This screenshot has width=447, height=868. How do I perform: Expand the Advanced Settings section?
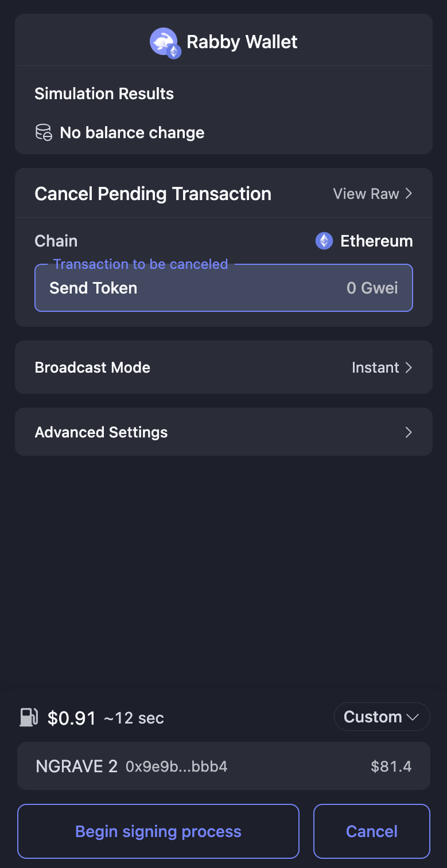223,432
